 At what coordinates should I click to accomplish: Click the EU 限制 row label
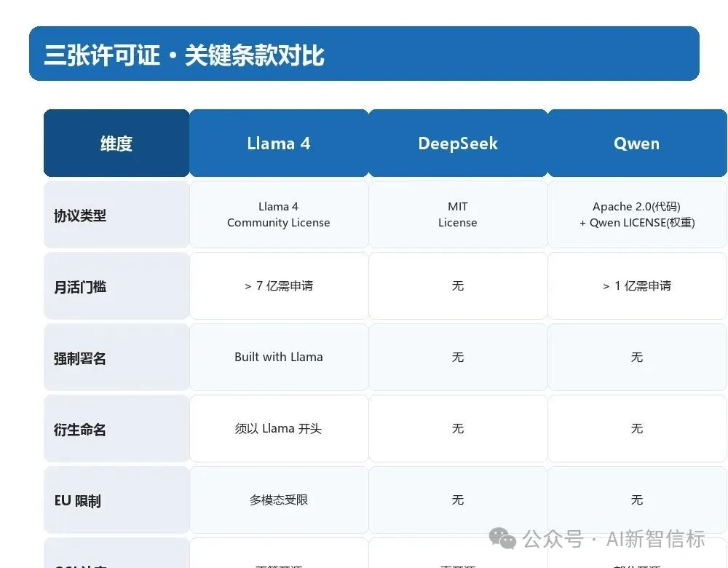[x=116, y=500]
